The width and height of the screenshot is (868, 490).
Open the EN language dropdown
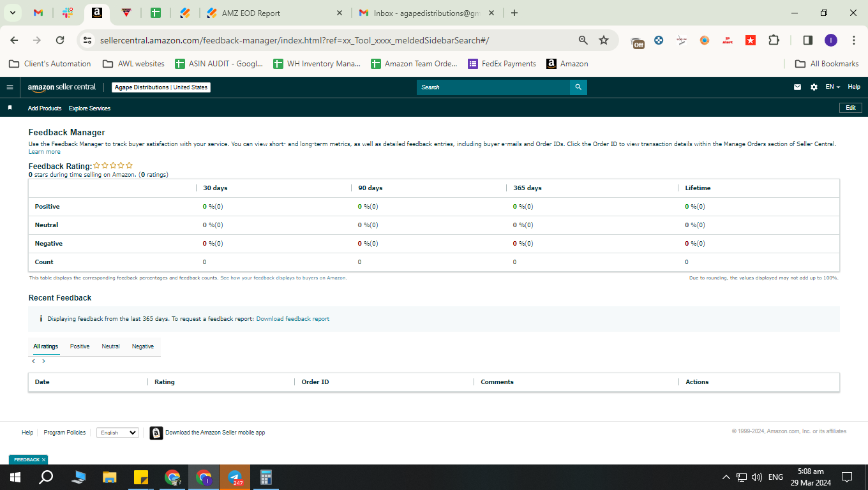click(832, 87)
